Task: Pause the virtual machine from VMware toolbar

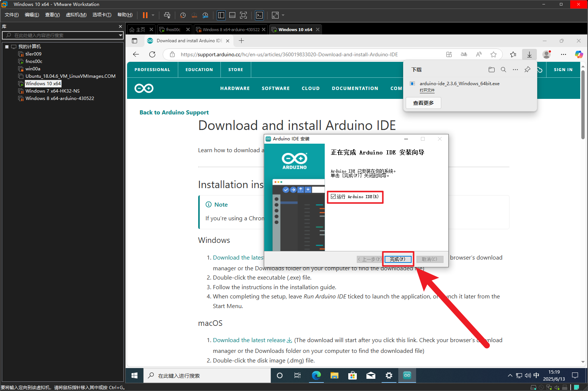Action: [x=145, y=15]
